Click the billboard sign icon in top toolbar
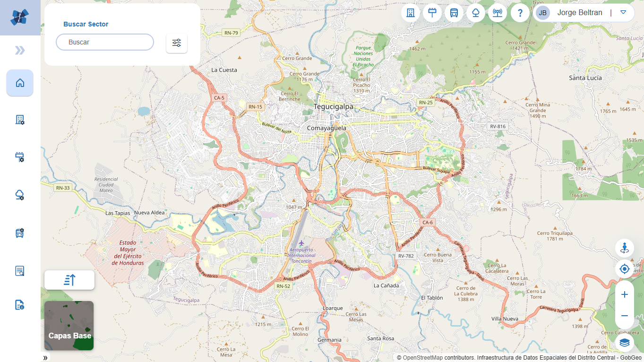 pos(432,13)
